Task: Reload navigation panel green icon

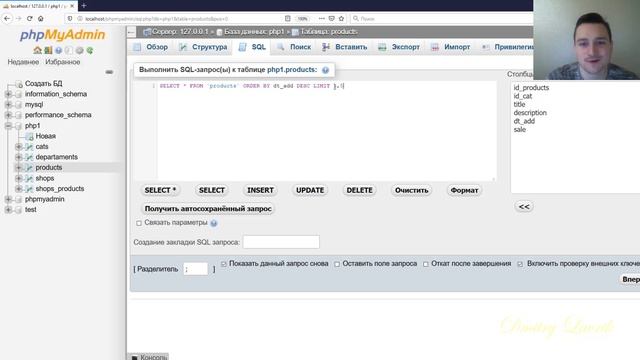Action: tap(90, 50)
